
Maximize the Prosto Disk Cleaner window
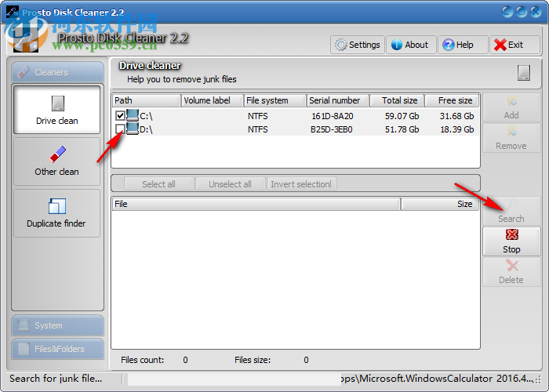[x=522, y=13]
